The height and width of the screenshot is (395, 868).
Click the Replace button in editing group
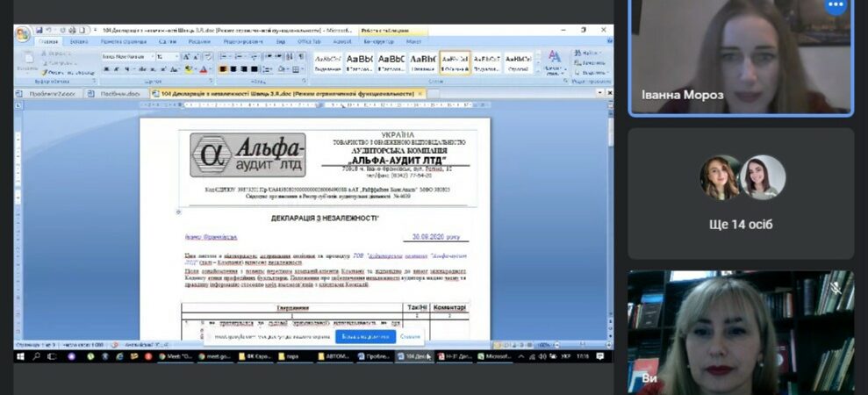[590, 62]
